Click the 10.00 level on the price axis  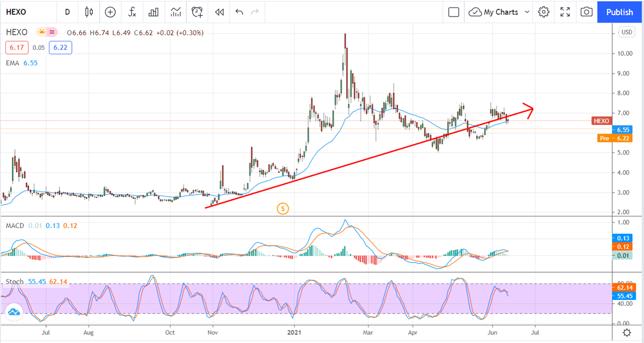pos(625,54)
